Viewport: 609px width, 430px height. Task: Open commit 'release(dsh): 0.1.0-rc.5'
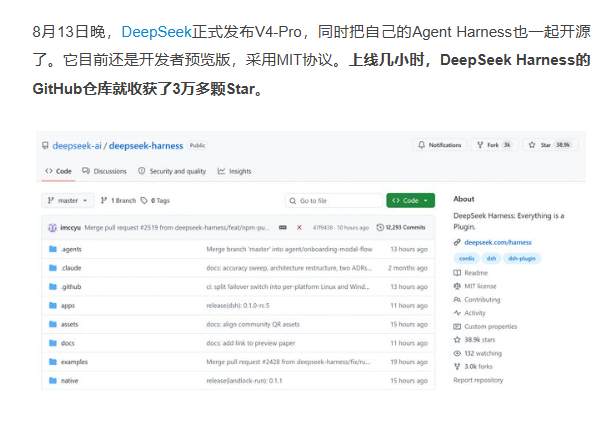pos(238,306)
